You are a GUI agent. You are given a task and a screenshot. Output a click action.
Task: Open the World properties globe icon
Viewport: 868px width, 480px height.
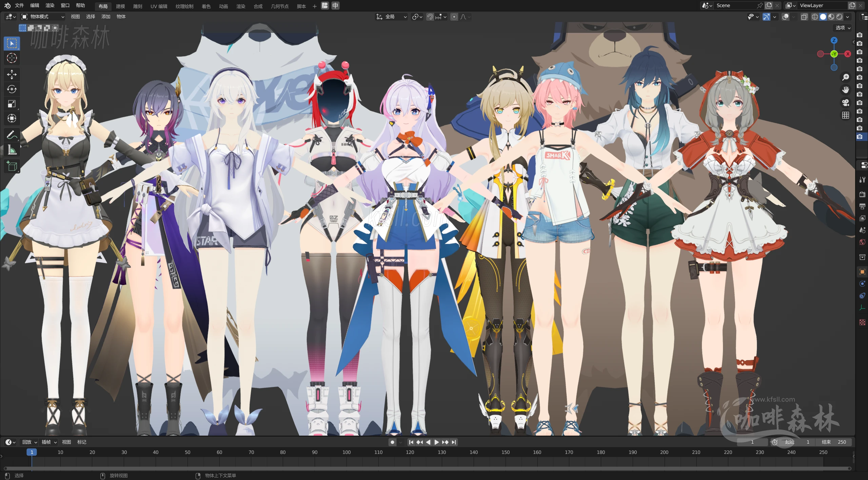[862, 242]
